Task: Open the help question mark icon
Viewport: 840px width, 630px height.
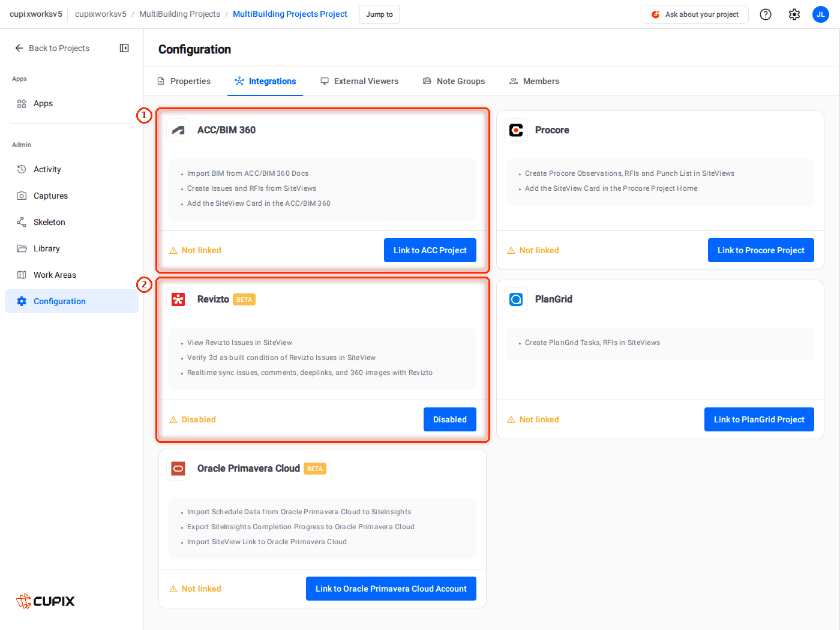Action: click(x=766, y=14)
